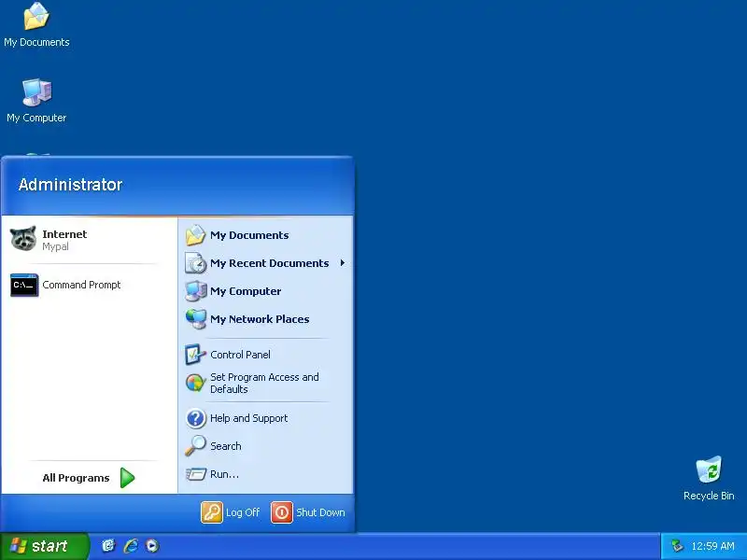Screen dimensions: 747x560
Task: Click Show Desktop quick launch icon
Action: tap(108, 546)
